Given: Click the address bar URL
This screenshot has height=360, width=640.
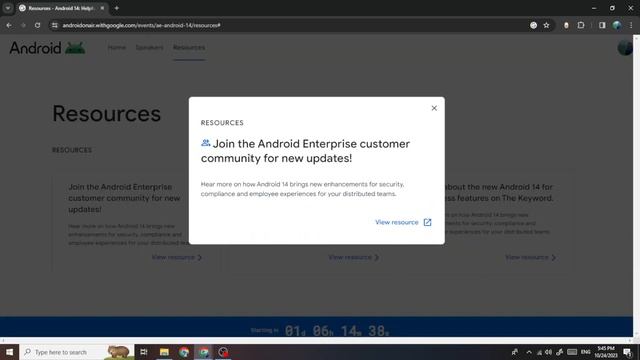Looking at the screenshot, I should 142,25.
